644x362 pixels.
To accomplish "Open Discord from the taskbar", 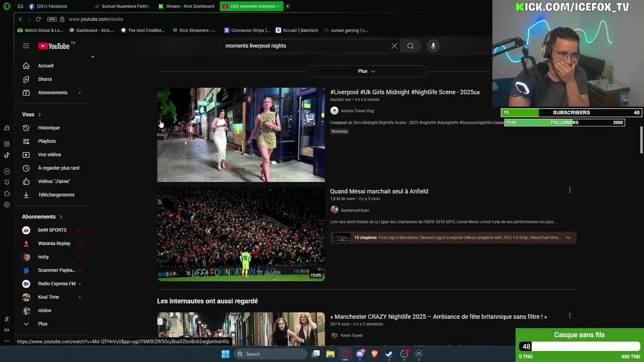I will tap(360, 354).
